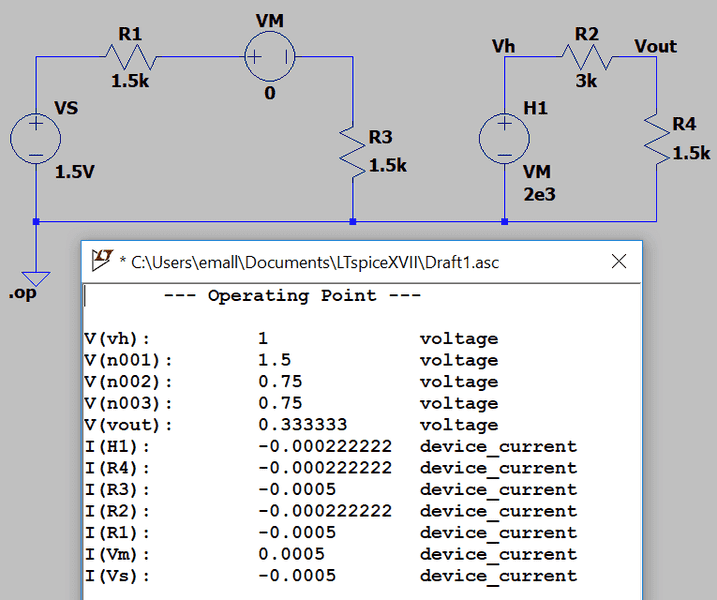
Task: Click the Vh net label
Action: tap(504, 46)
